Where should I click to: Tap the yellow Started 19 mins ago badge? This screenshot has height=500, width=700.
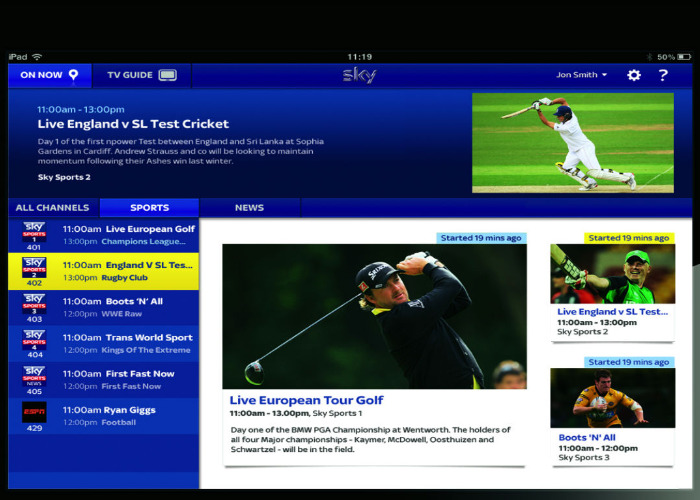pos(629,238)
